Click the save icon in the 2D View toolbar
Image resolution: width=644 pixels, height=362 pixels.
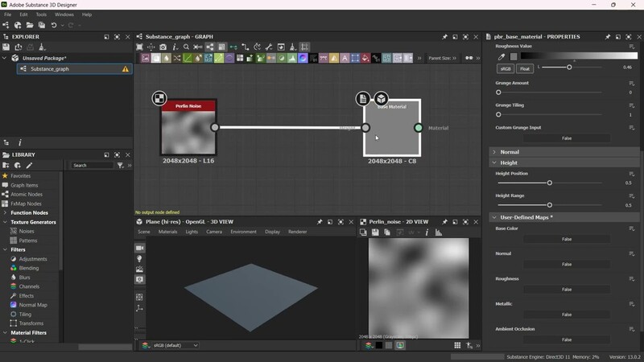click(x=375, y=232)
